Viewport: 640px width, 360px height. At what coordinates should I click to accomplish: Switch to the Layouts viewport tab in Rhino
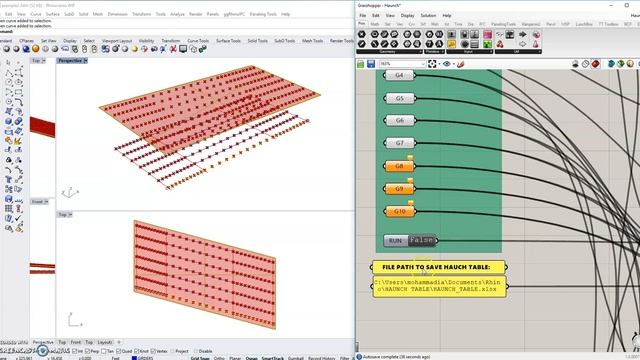(x=104, y=342)
